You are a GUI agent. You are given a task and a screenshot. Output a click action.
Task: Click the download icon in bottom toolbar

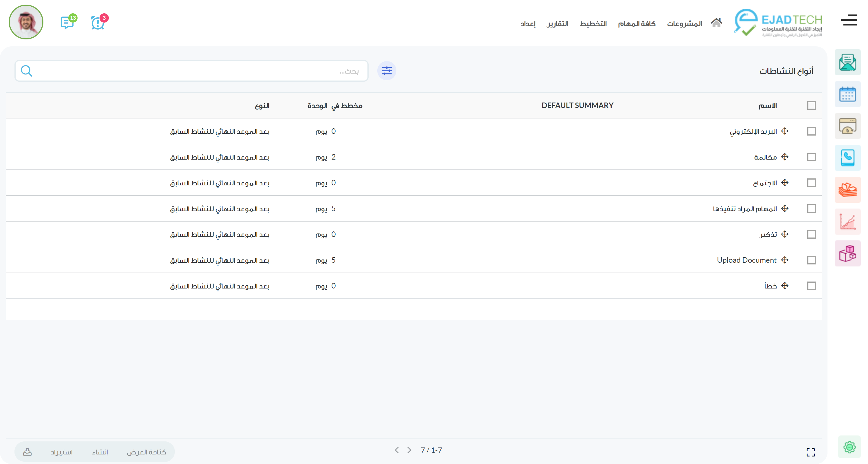point(27,452)
